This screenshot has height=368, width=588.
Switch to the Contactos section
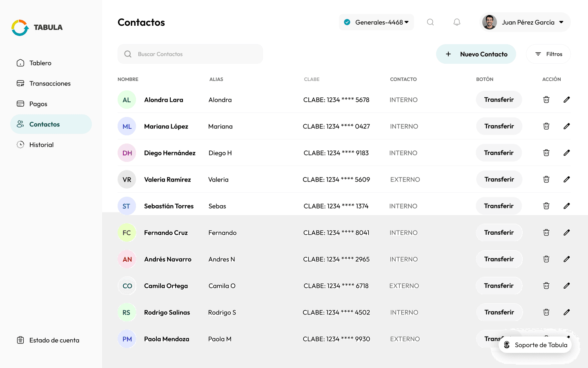pyautogui.click(x=45, y=124)
